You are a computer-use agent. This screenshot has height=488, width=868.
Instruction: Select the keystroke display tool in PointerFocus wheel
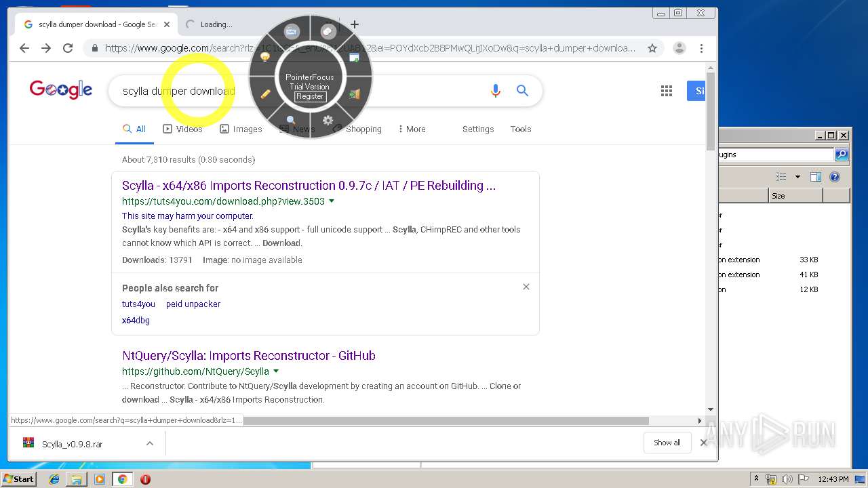point(292,31)
